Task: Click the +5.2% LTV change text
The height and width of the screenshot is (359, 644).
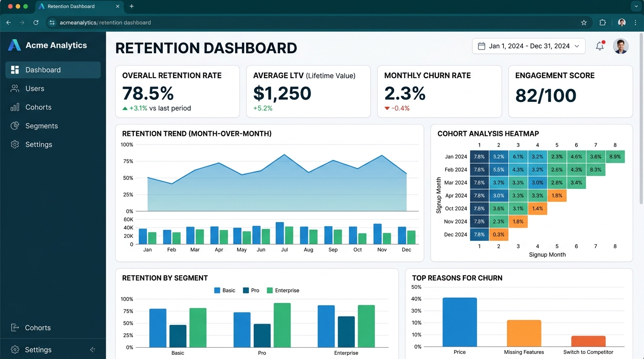Action: click(x=263, y=108)
